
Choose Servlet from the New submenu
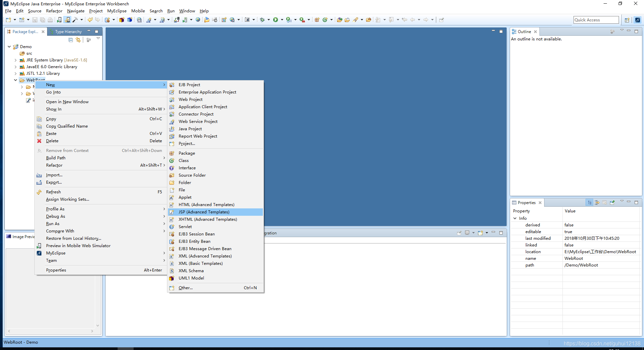point(215,227)
